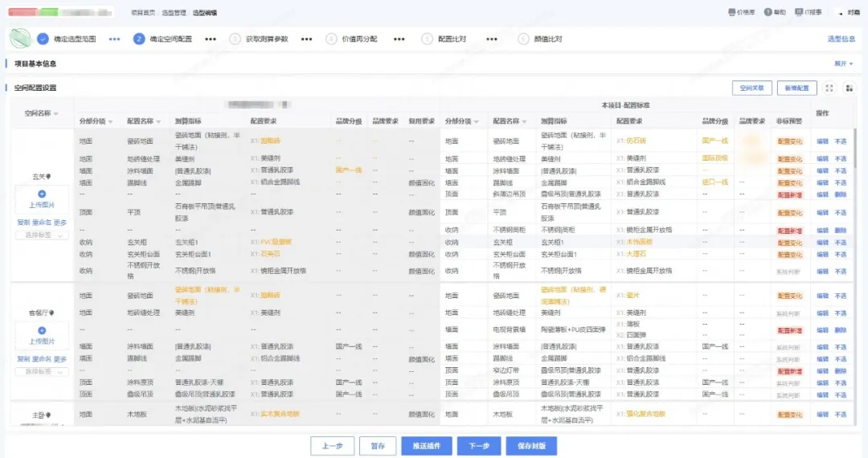This screenshot has width=868, height=458.
Task: Toggle fullscreen table view icon
Action: point(830,88)
